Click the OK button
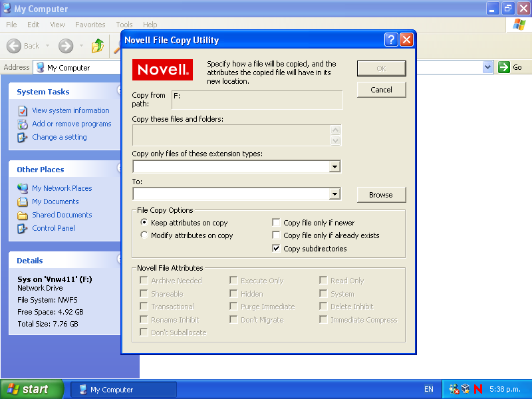The image size is (532, 399). tap(381, 68)
